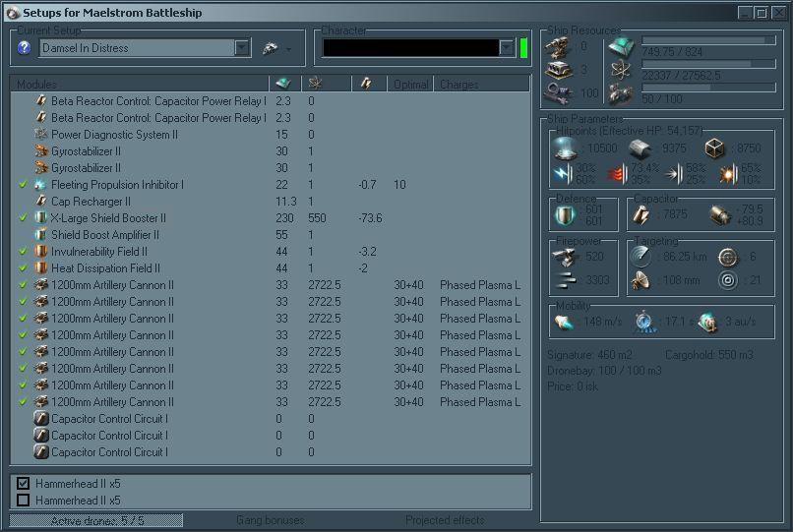Click the powergrid atom icon beside 22337

(621, 70)
